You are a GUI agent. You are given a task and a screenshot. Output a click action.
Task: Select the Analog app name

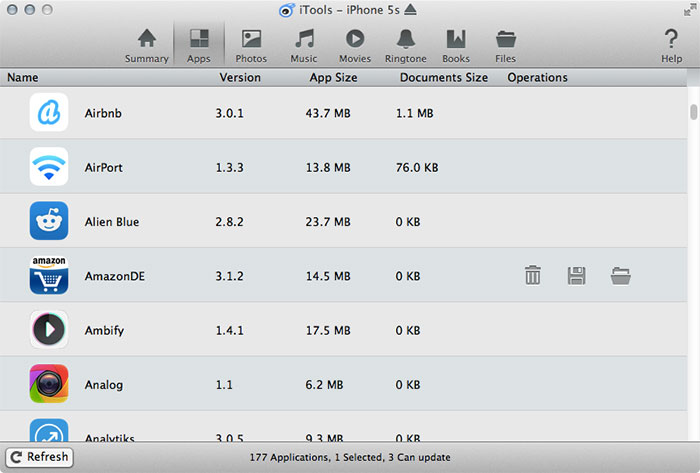point(104,385)
